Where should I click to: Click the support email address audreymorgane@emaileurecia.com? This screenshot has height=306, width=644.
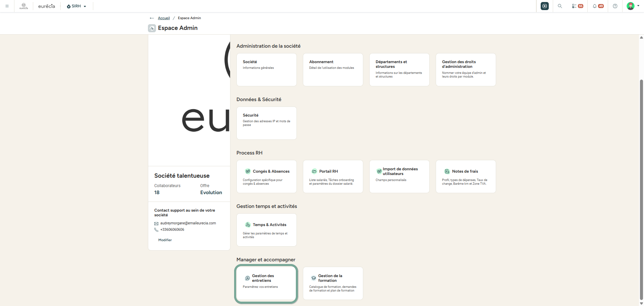tap(188, 223)
